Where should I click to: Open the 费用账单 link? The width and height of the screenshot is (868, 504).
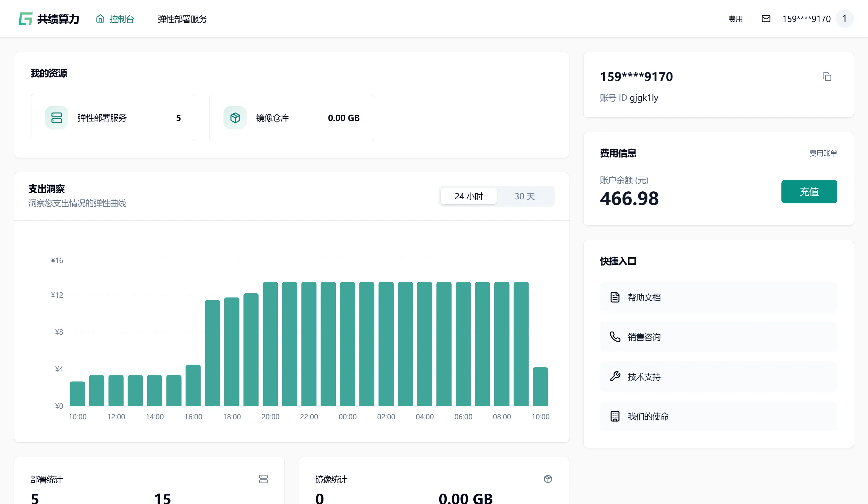823,153
